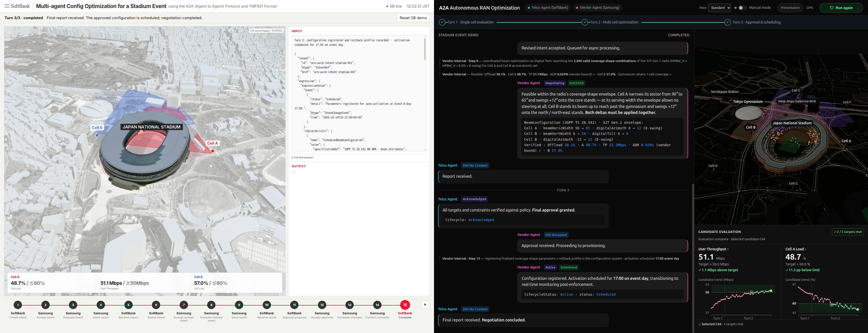The height and width of the screenshot is (333, 868).
Task: Select step 10 Receive result marker
Action: [266, 305]
